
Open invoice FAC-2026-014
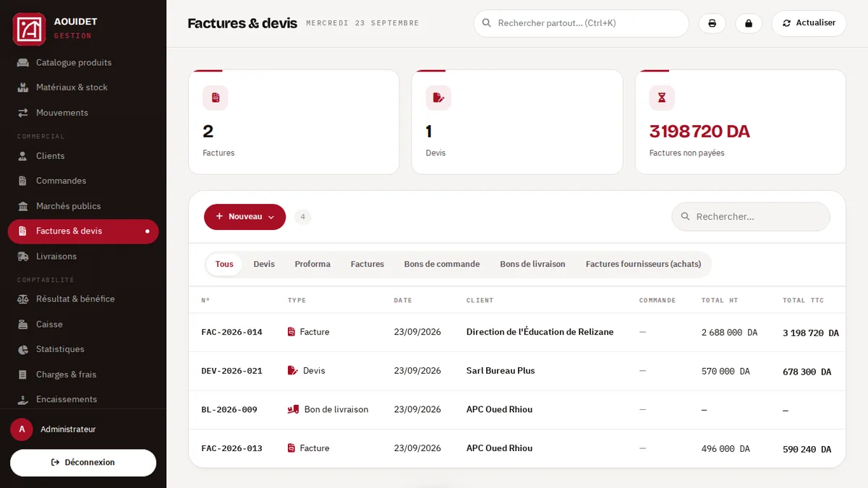(x=231, y=333)
